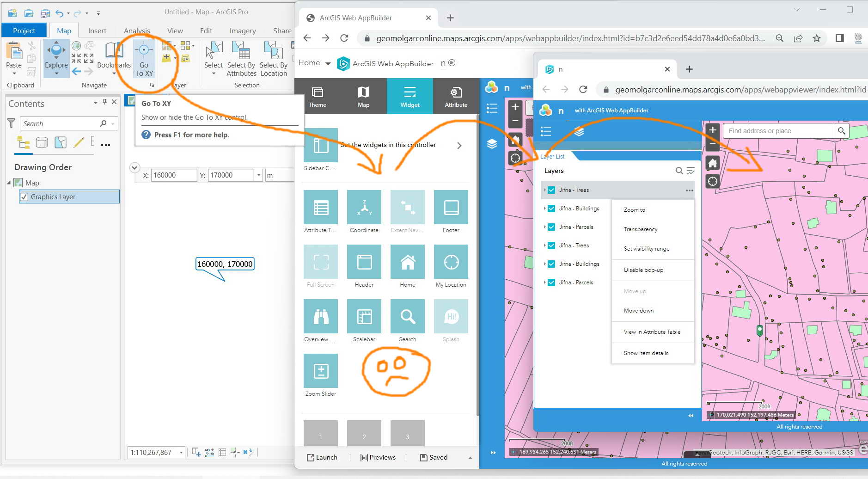Open the Previews panel

[378, 457]
